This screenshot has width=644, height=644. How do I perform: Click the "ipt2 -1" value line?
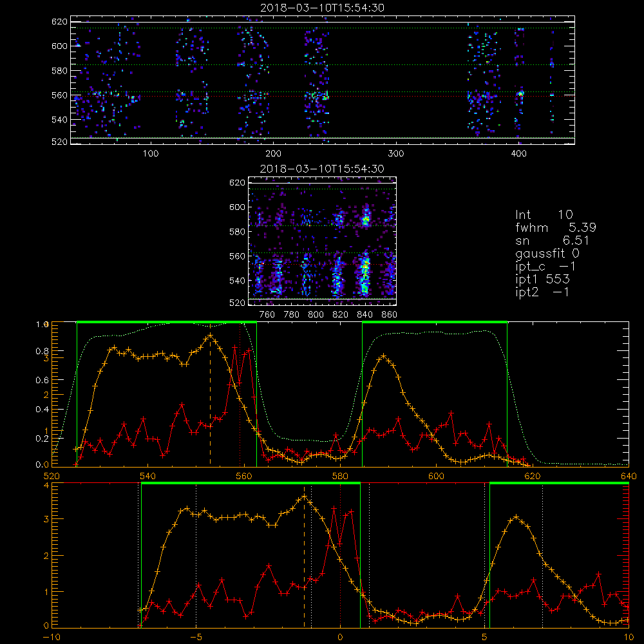pyautogui.click(x=542, y=292)
